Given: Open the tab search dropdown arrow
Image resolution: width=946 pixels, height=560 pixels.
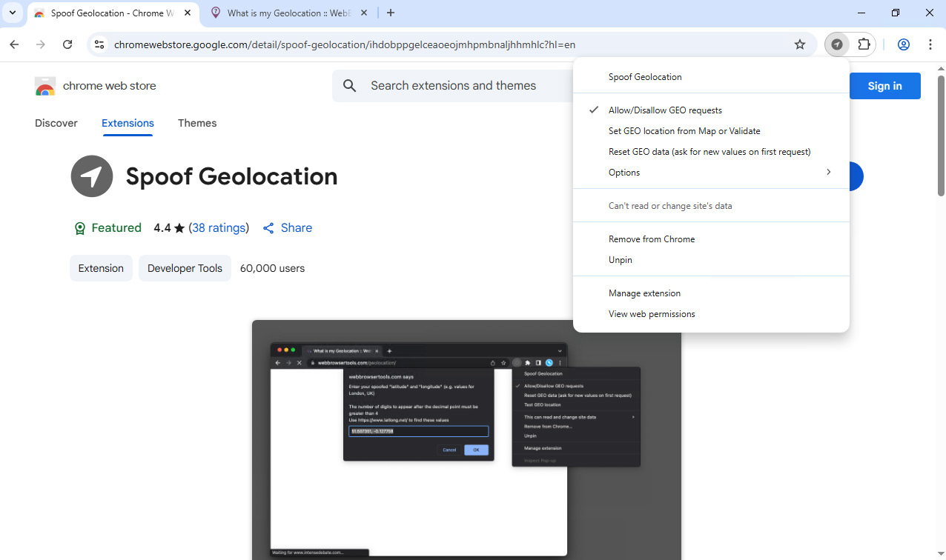Looking at the screenshot, I should 13,13.
